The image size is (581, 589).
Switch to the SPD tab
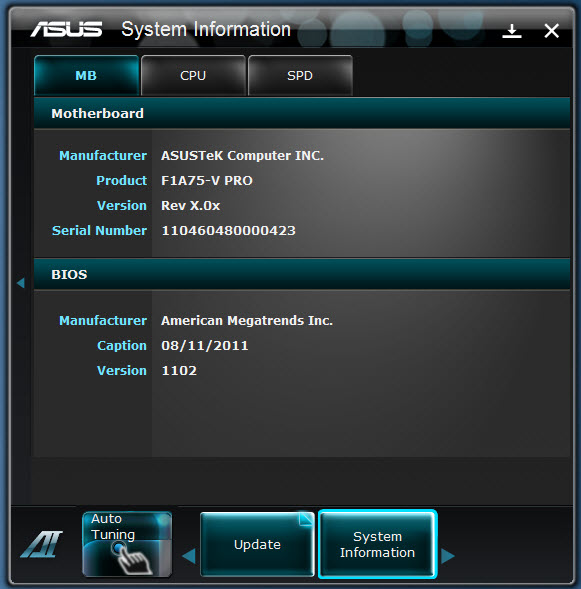click(x=300, y=75)
